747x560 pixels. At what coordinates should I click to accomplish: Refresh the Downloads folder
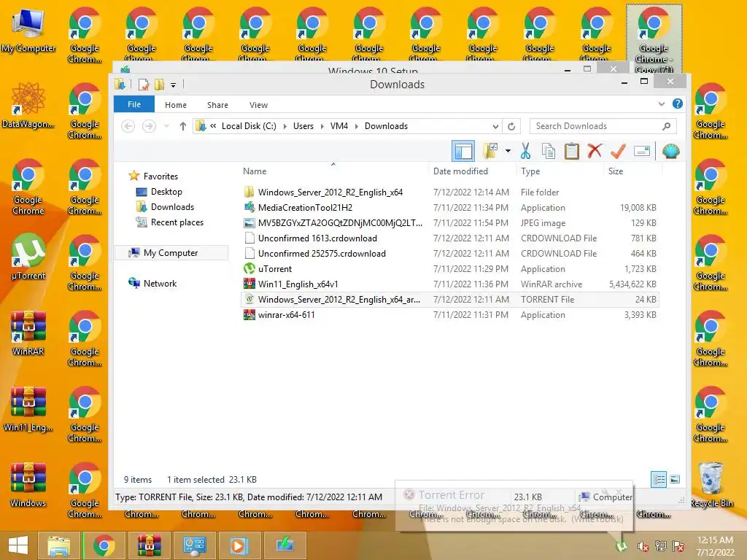point(511,126)
